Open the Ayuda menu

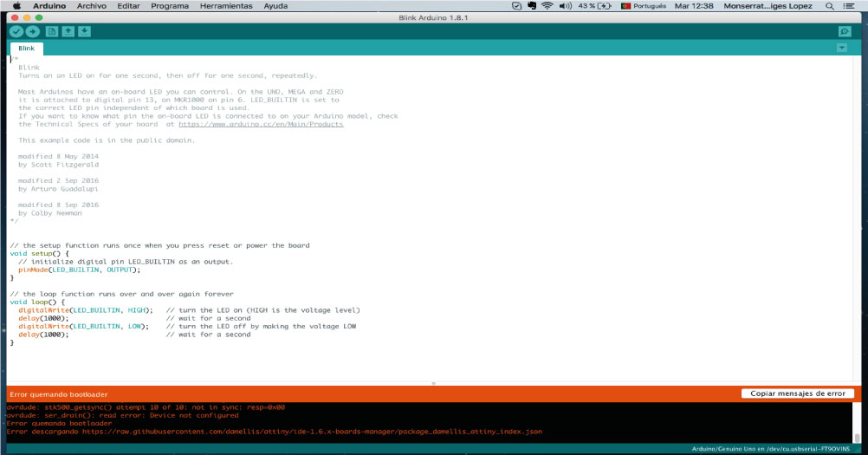275,5
